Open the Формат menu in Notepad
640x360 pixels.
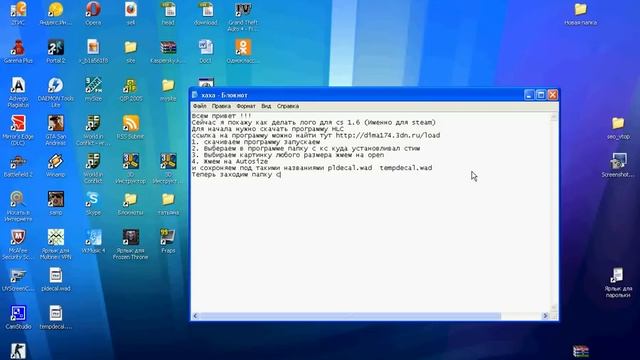click(246, 106)
